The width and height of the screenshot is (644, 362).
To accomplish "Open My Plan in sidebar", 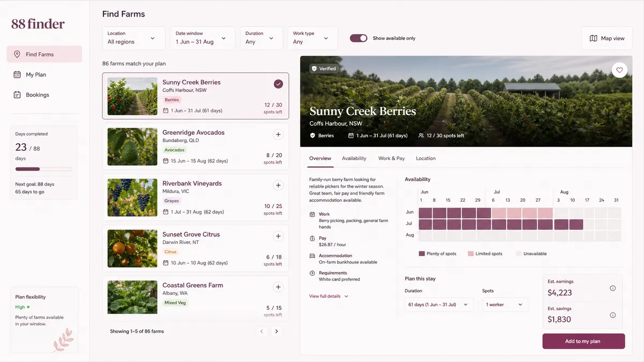I will pos(44,75).
